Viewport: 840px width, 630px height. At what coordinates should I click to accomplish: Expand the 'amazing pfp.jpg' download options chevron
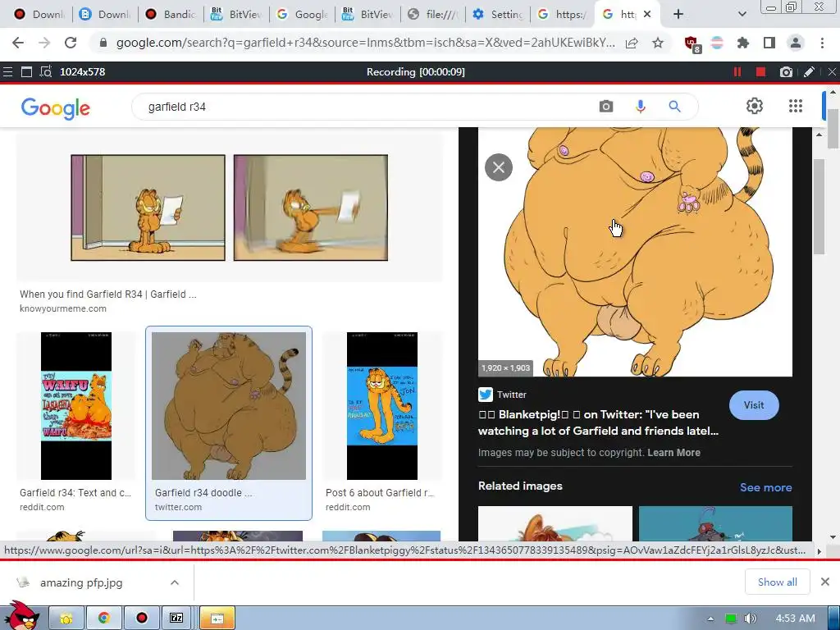point(175,582)
